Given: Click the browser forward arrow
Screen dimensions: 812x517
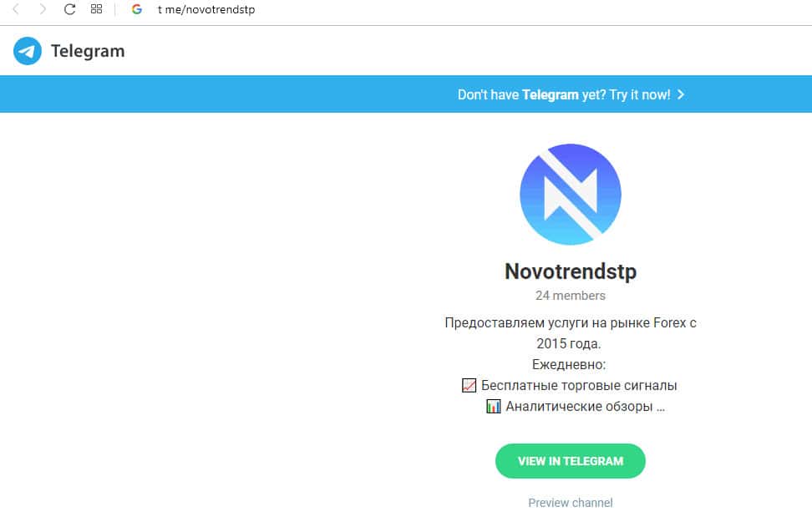Looking at the screenshot, I should coord(43,9).
